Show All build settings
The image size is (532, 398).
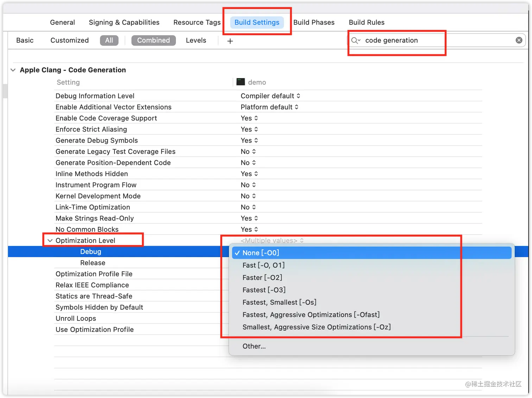(109, 40)
